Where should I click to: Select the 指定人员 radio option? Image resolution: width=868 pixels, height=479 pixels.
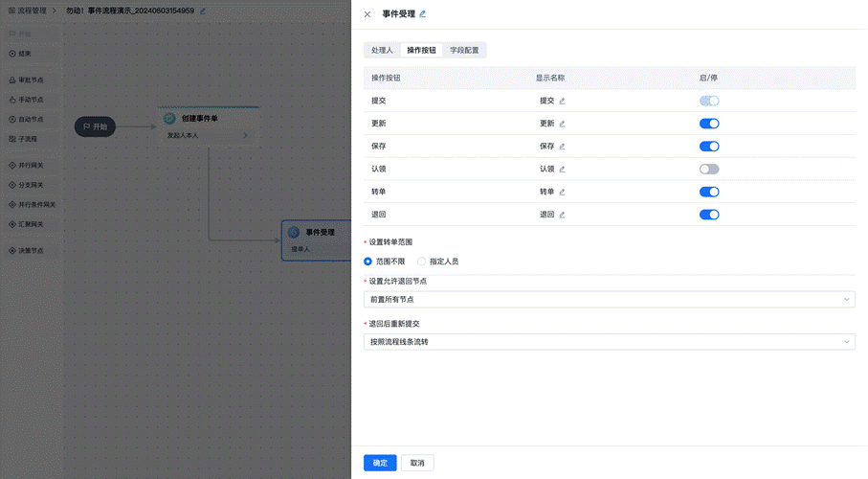[422, 262]
